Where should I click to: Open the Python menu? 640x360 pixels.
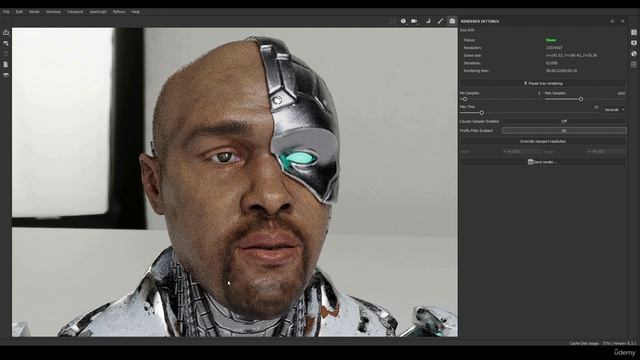[x=119, y=12]
